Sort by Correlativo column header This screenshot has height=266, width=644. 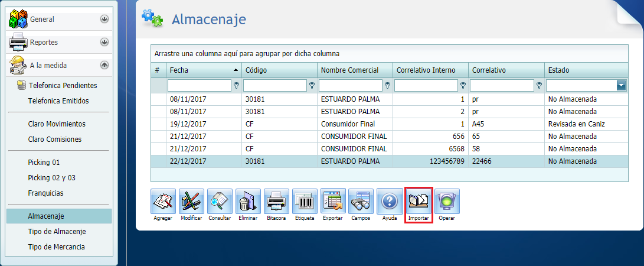(506, 70)
